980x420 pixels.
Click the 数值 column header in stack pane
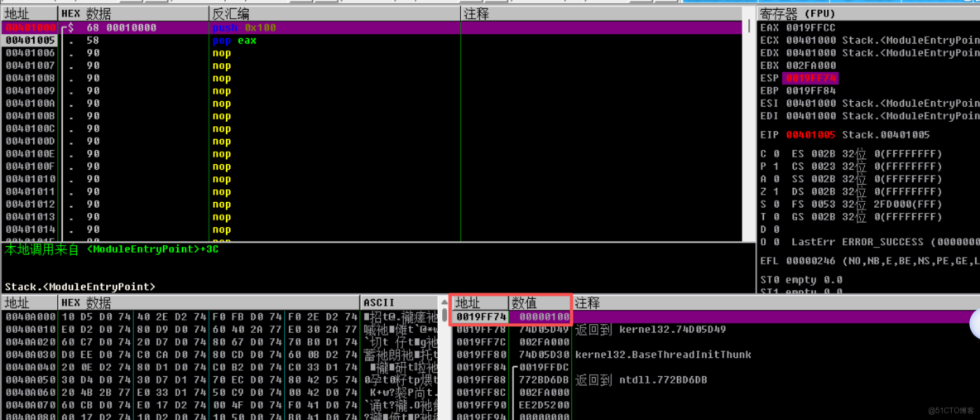pyautogui.click(x=540, y=303)
